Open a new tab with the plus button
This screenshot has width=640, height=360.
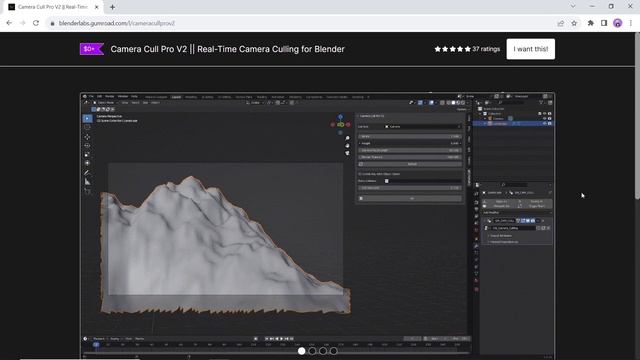click(x=112, y=7)
